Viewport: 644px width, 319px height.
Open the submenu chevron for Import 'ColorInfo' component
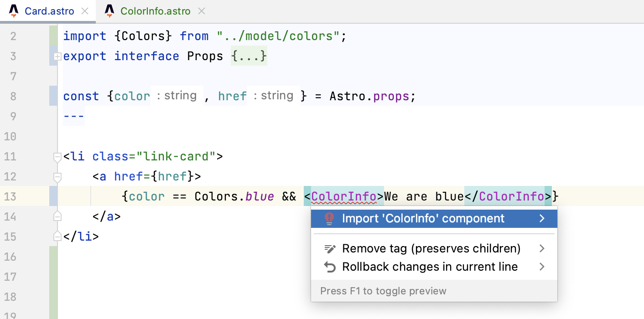[x=542, y=218]
